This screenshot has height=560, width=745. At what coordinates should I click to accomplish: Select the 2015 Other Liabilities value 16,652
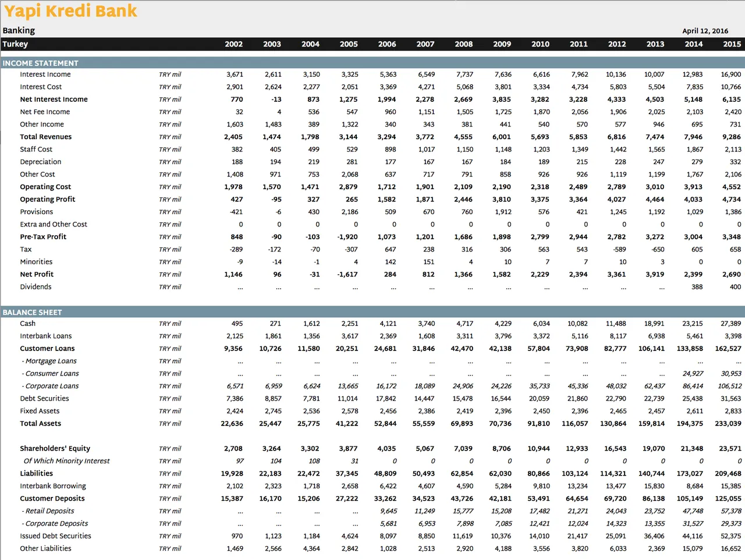730,548
